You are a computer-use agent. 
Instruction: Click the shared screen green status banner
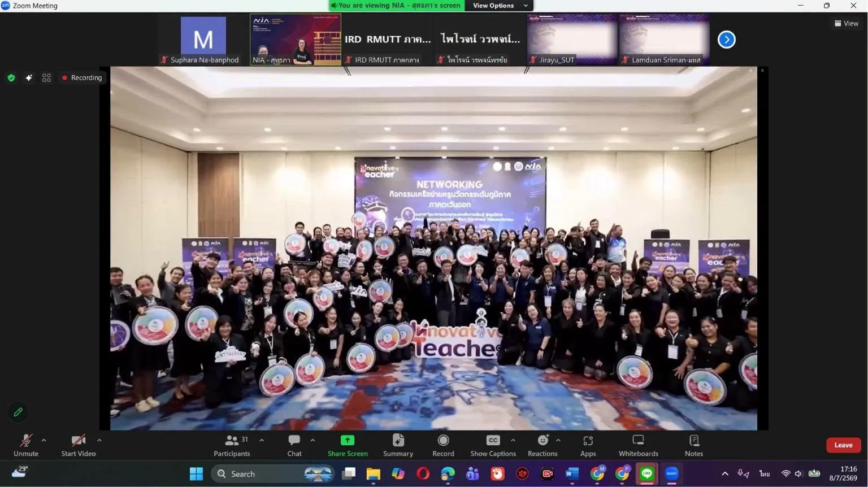pyautogui.click(x=397, y=6)
